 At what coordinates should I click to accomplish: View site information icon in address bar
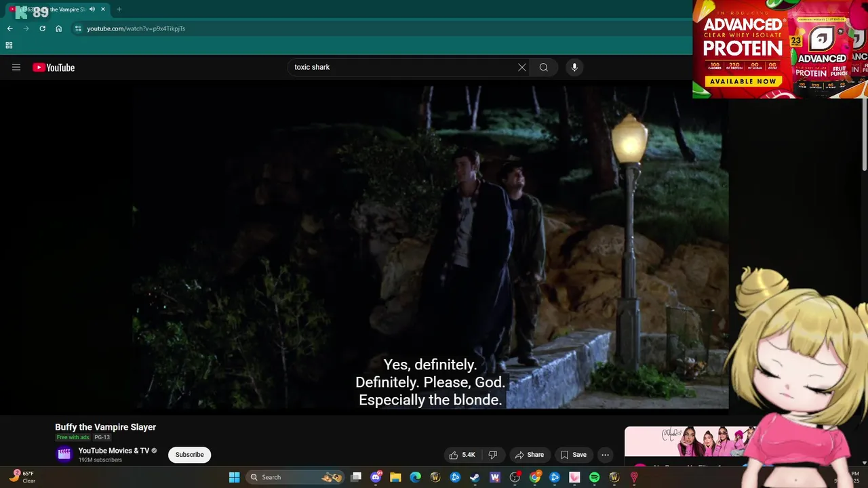[x=78, y=28]
